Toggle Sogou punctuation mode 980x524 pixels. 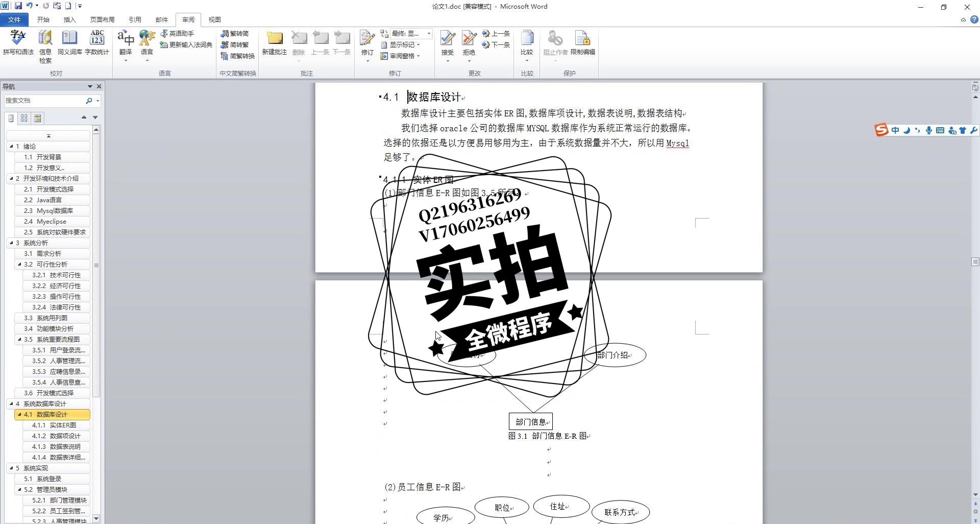click(918, 130)
